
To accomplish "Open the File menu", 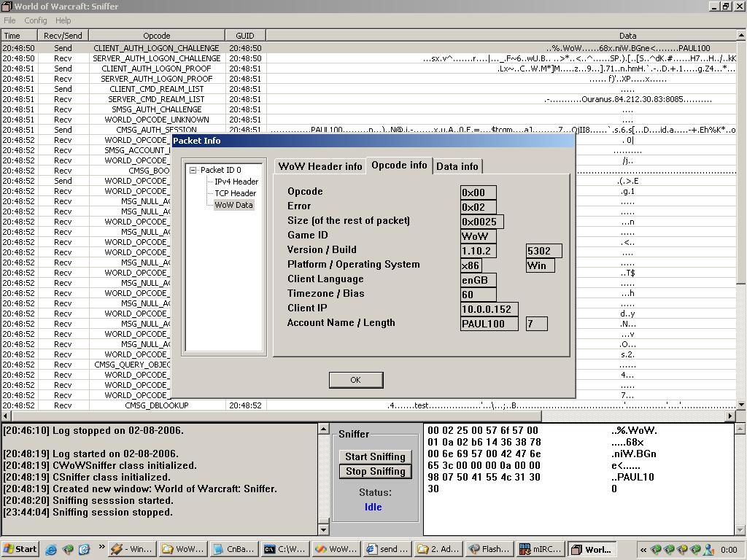I will click(x=9, y=20).
